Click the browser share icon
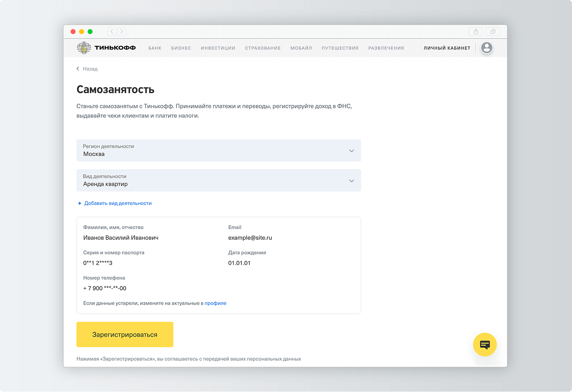This screenshot has width=572, height=392. (x=476, y=32)
